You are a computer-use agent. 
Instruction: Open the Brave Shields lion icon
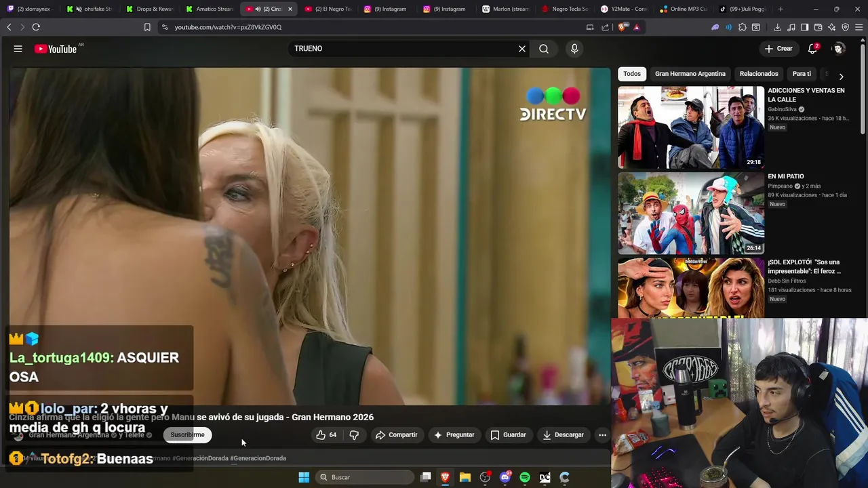click(x=622, y=27)
